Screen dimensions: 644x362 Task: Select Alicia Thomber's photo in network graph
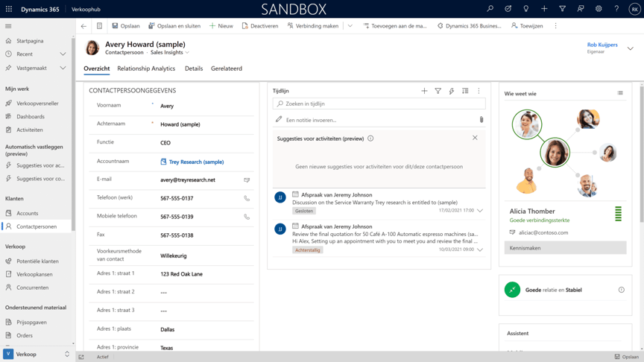526,124
